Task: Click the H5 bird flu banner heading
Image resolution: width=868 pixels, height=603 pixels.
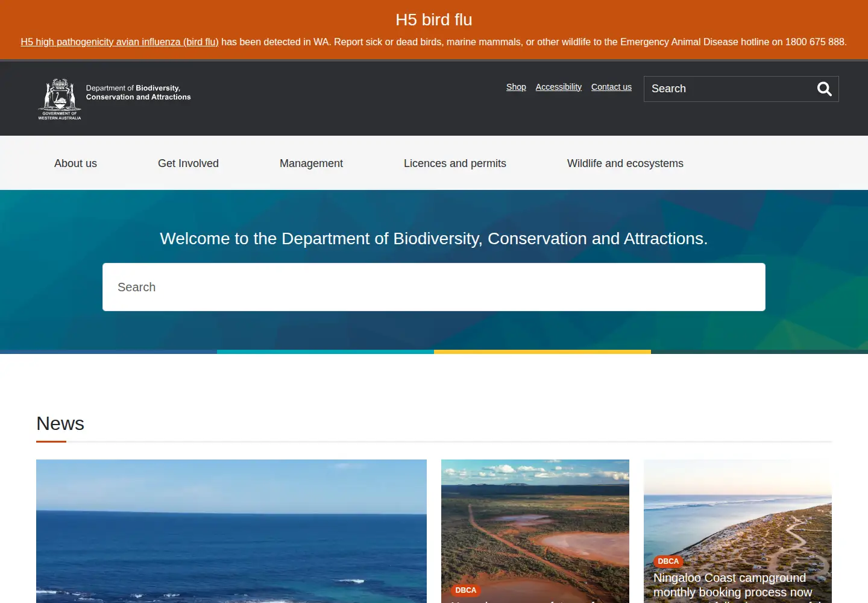Action: point(434,20)
